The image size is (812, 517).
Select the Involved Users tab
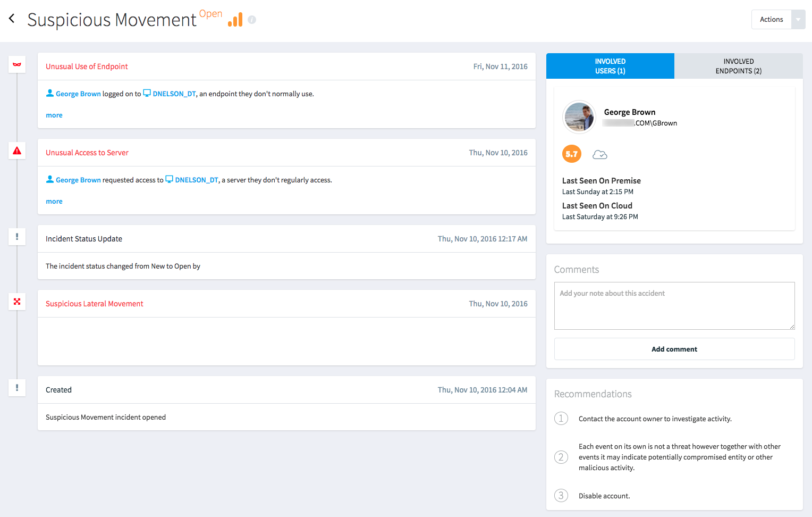[x=610, y=65]
